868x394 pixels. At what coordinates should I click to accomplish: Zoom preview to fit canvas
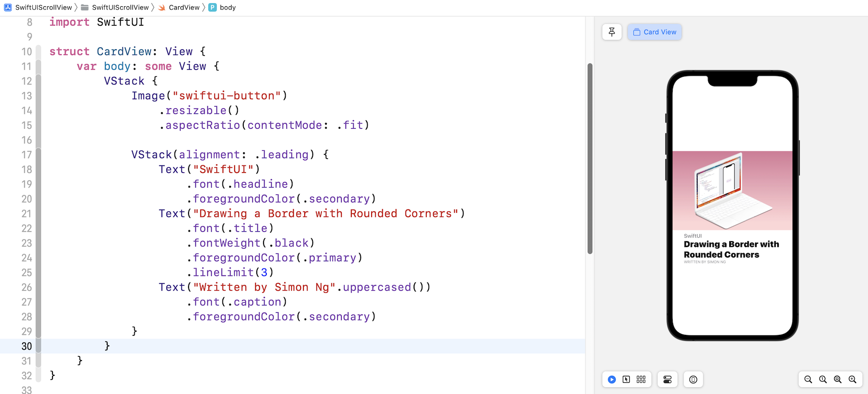[x=838, y=380]
